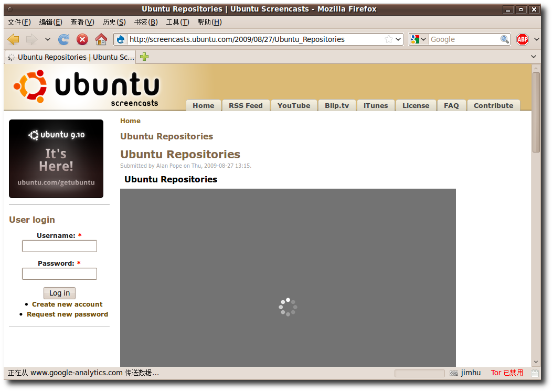The width and height of the screenshot is (553, 392).
Task: Click the Request new password link
Action: click(67, 314)
